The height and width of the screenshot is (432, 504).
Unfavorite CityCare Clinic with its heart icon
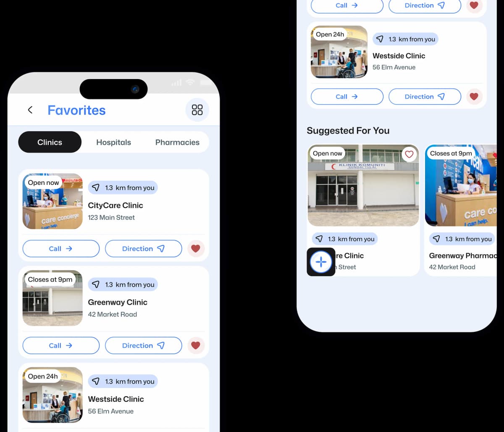[195, 249]
